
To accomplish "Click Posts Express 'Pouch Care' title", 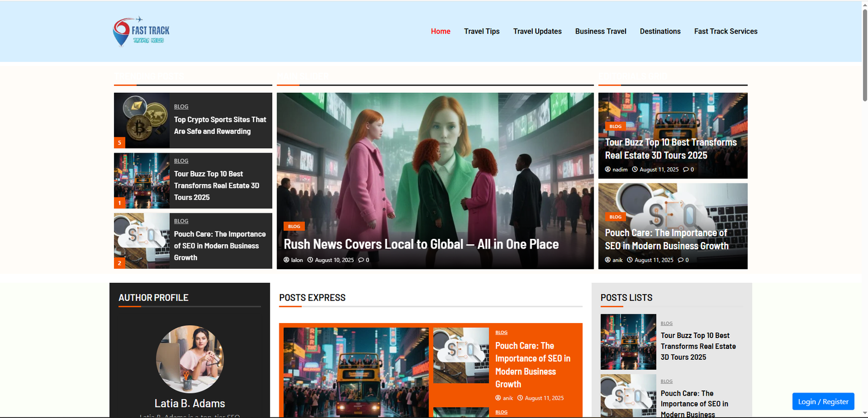I will (x=533, y=365).
